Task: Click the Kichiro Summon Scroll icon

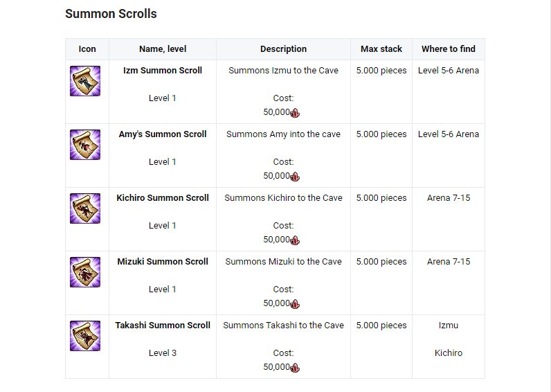Action: click(85, 208)
